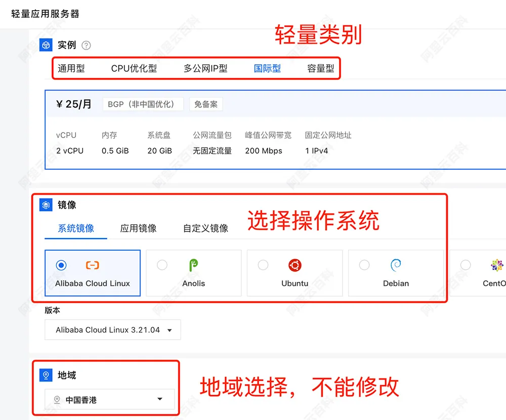Click the Anolis leaf logo icon
The width and height of the screenshot is (506, 420).
194,265
